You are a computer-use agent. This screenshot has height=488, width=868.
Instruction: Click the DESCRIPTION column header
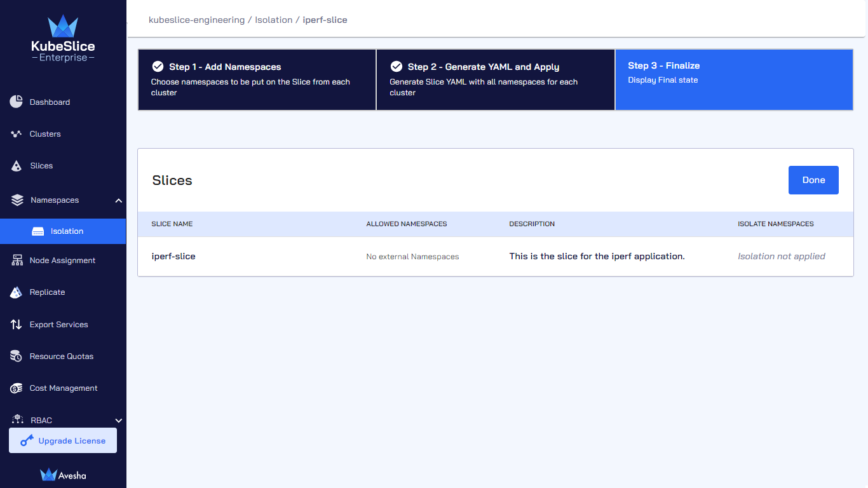[532, 224]
